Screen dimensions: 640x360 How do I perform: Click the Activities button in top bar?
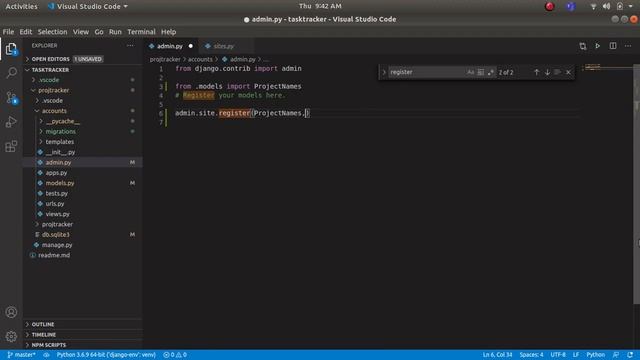pos(21,6)
